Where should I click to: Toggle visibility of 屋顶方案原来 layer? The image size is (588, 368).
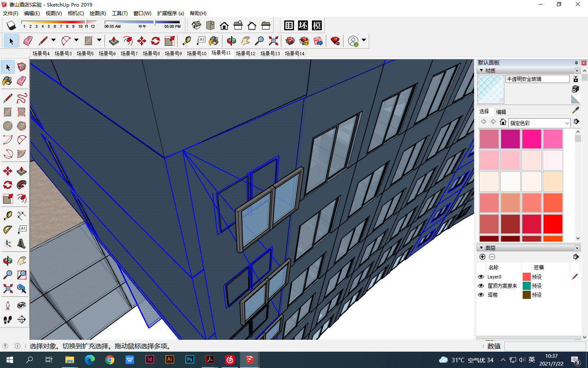click(481, 286)
